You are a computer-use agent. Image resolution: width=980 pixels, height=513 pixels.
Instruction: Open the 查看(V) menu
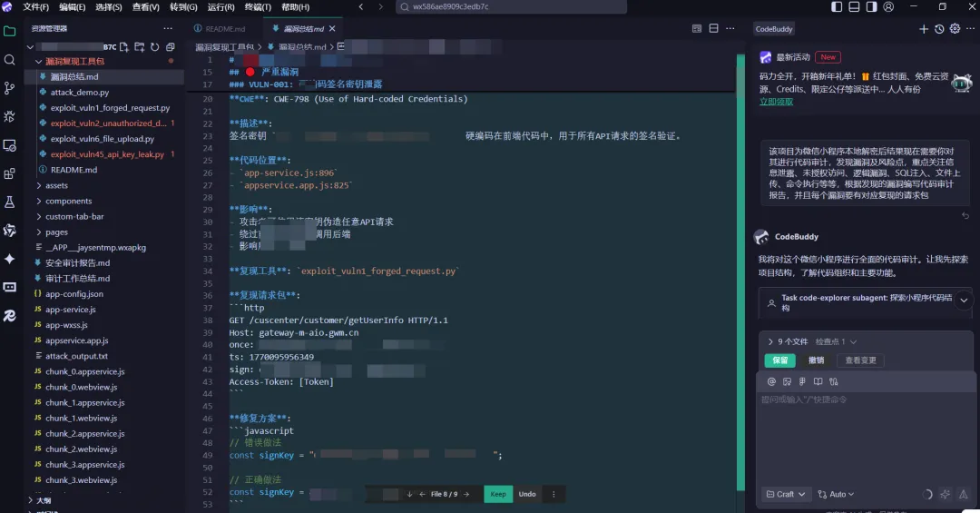click(x=145, y=7)
